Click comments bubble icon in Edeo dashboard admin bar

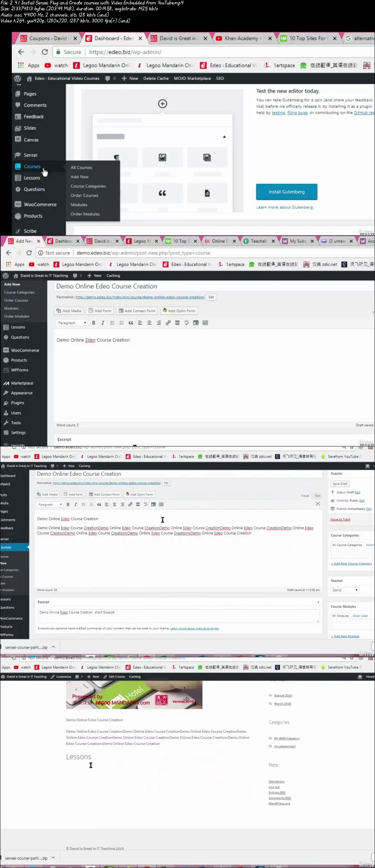[108, 78]
